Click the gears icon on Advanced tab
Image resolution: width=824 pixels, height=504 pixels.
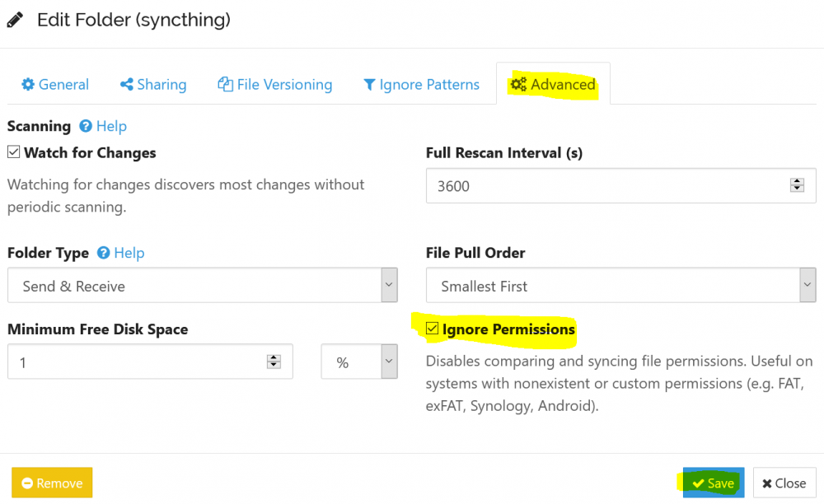[x=518, y=84]
